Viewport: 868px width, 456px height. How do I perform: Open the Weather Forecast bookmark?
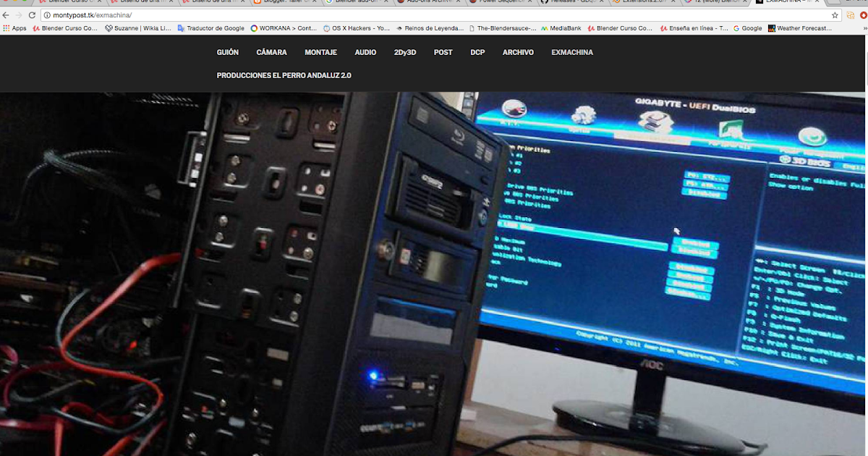coord(800,28)
